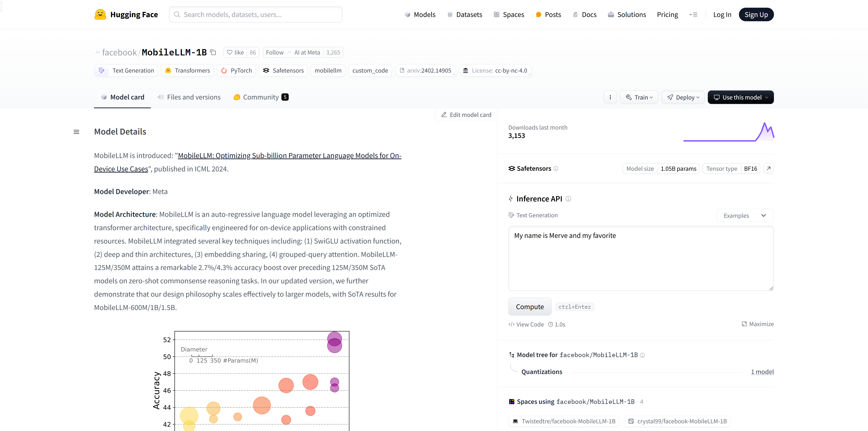Click the Text Generation tag

pyautogui.click(x=126, y=70)
